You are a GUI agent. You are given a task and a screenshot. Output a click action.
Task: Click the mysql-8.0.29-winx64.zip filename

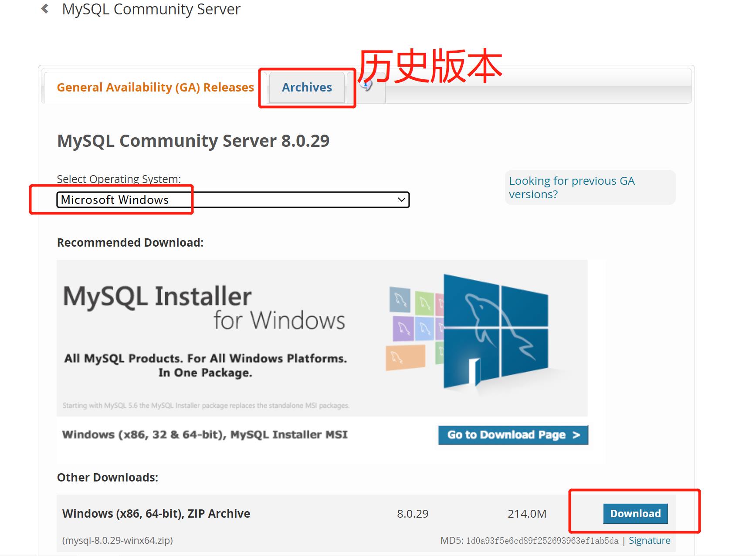[x=118, y=540]
